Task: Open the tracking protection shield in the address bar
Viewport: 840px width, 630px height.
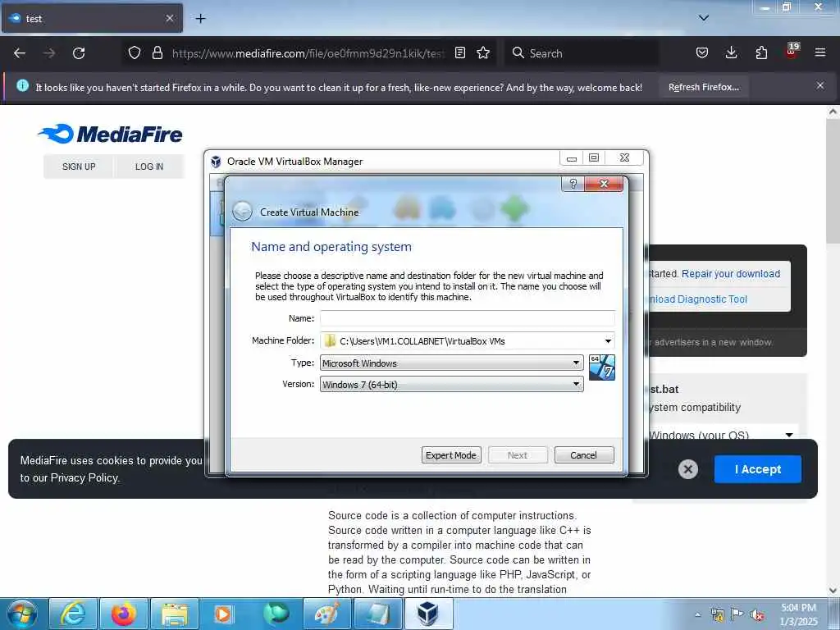Action: tap(135, 52)
